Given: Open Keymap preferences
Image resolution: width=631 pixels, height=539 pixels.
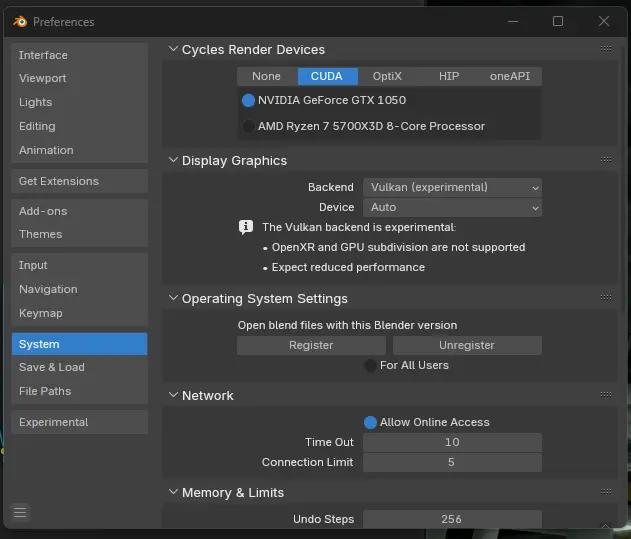Looking at the screenshot, I should coord(79,313).
